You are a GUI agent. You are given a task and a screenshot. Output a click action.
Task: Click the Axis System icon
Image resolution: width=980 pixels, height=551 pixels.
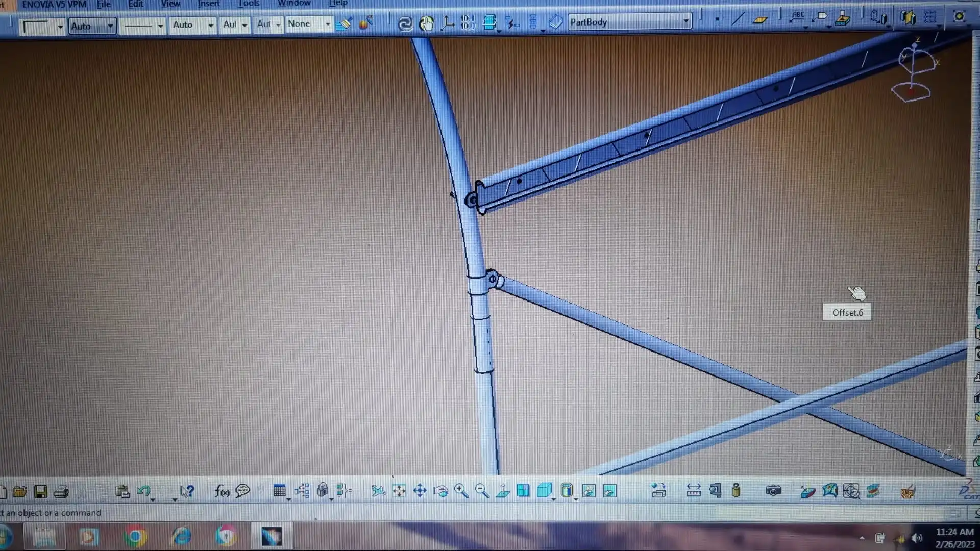pyautogui.click(x=448, y=23)
